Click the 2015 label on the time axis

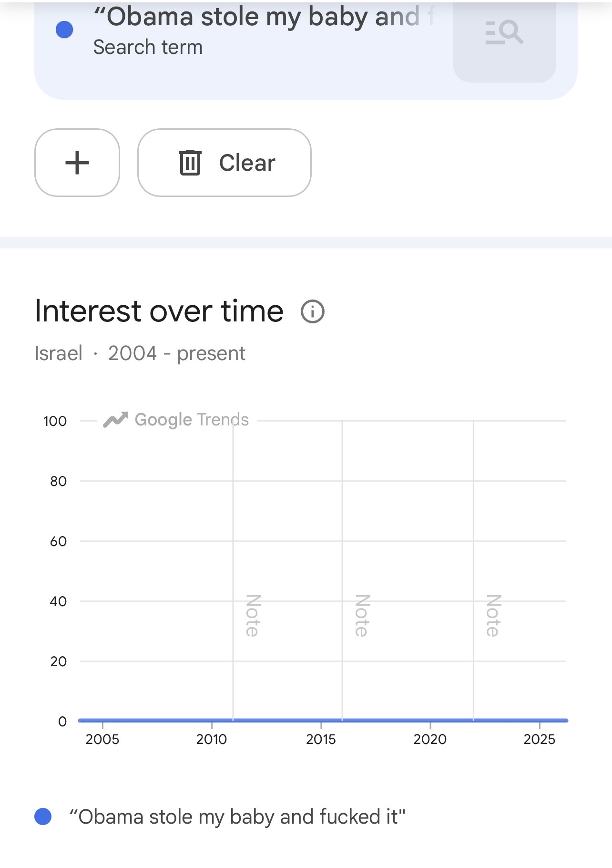coord(321,739)
